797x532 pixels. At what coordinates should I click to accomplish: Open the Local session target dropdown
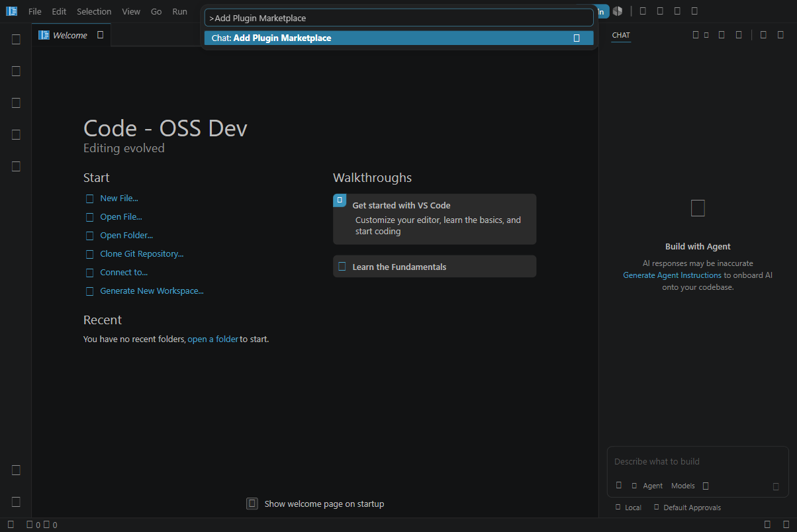628,508
